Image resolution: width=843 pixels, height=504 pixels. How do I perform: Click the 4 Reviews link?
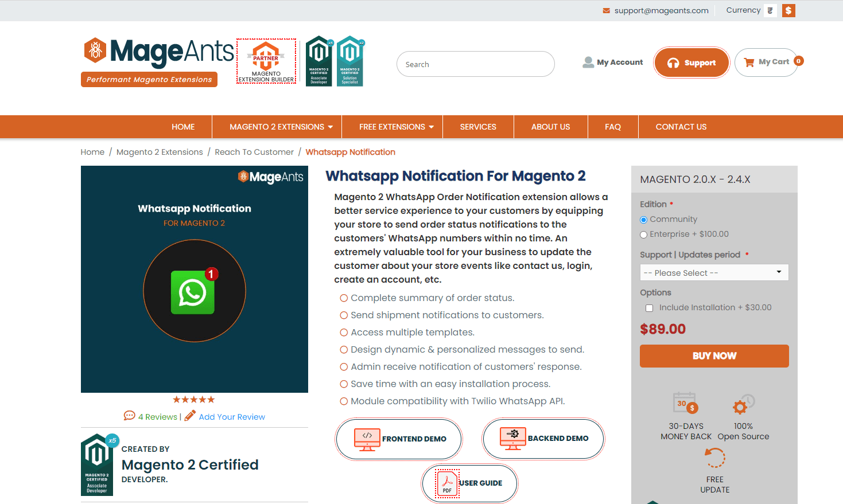point(158,417)
